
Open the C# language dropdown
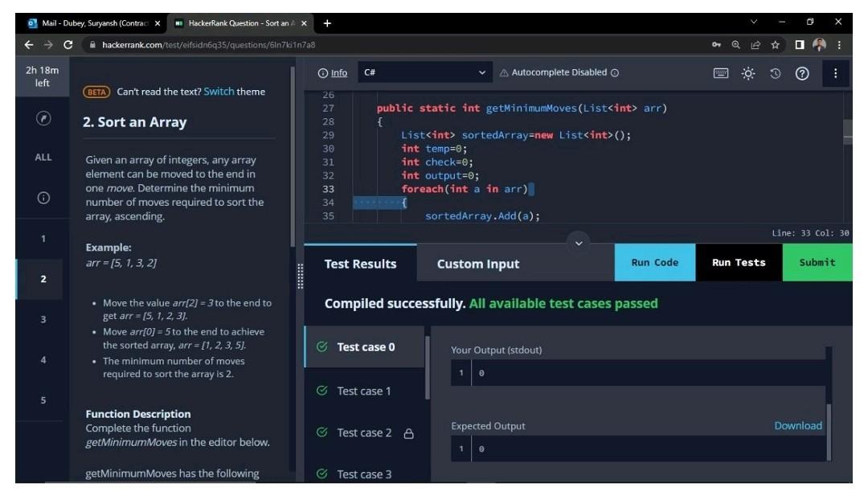point(424,72)
